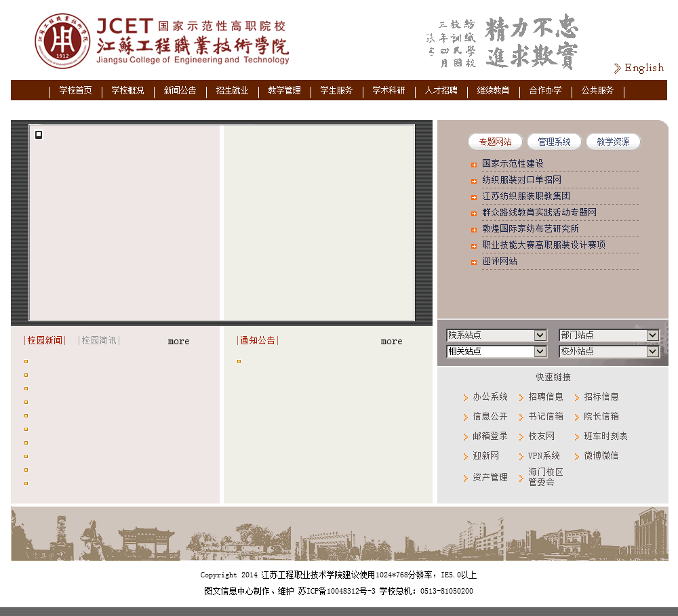Open 学生服务 menu item
The height and width of the screenshot is (616, 678).
336,90
